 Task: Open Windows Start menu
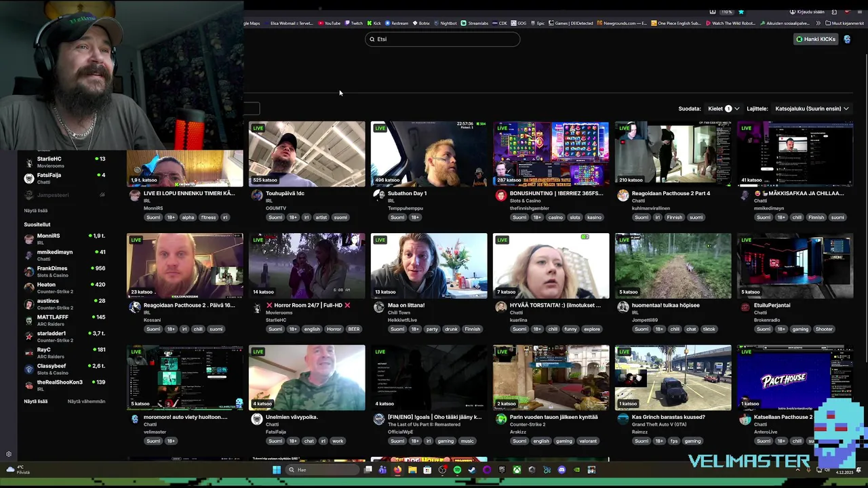pos(277,470)
